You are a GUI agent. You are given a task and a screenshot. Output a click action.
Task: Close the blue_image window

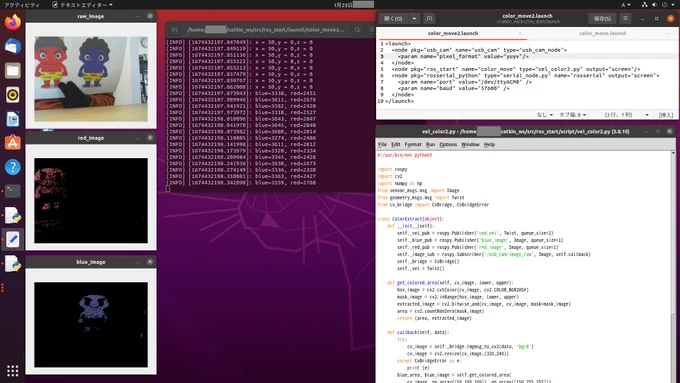coord(150,262)
